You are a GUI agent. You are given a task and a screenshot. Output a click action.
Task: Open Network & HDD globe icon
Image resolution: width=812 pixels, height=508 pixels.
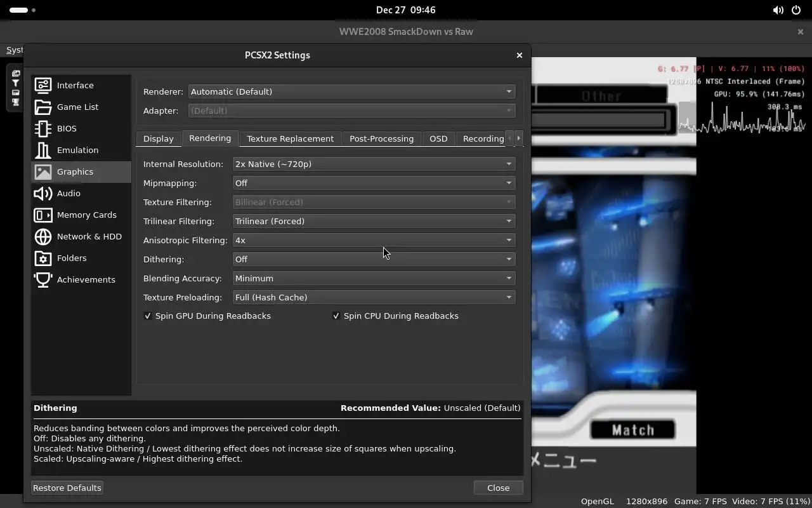(43, 236)
